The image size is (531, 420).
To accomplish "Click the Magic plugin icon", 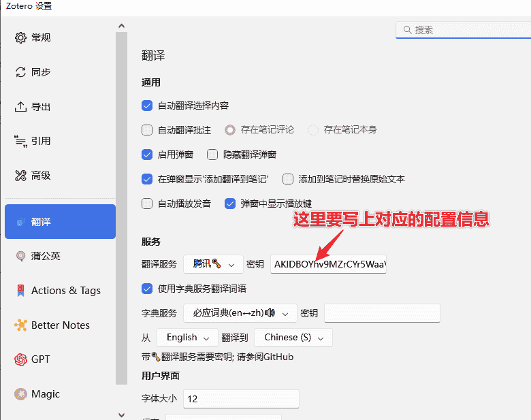I will (20, 394).
